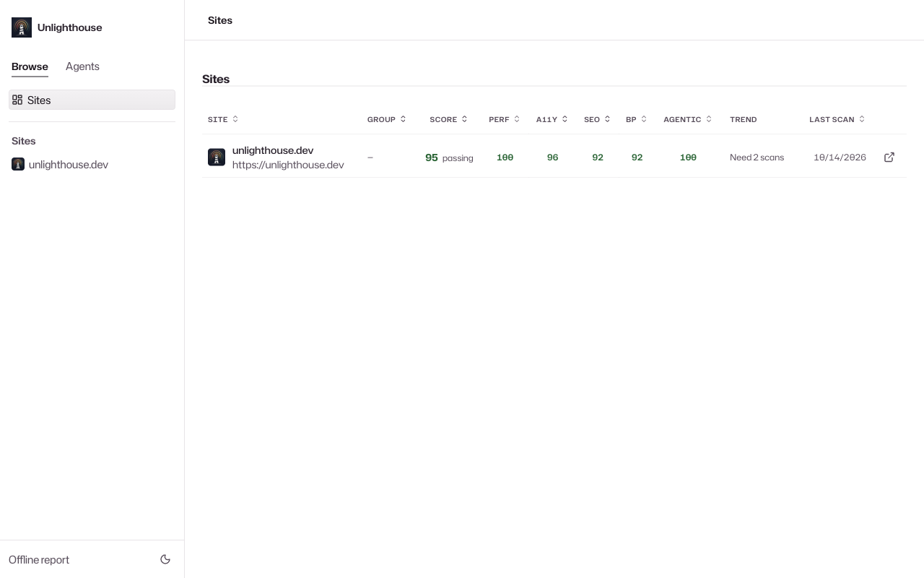Click the Trend column header
Viewport: 924px width, 578px height.
[x=744, y=119]
